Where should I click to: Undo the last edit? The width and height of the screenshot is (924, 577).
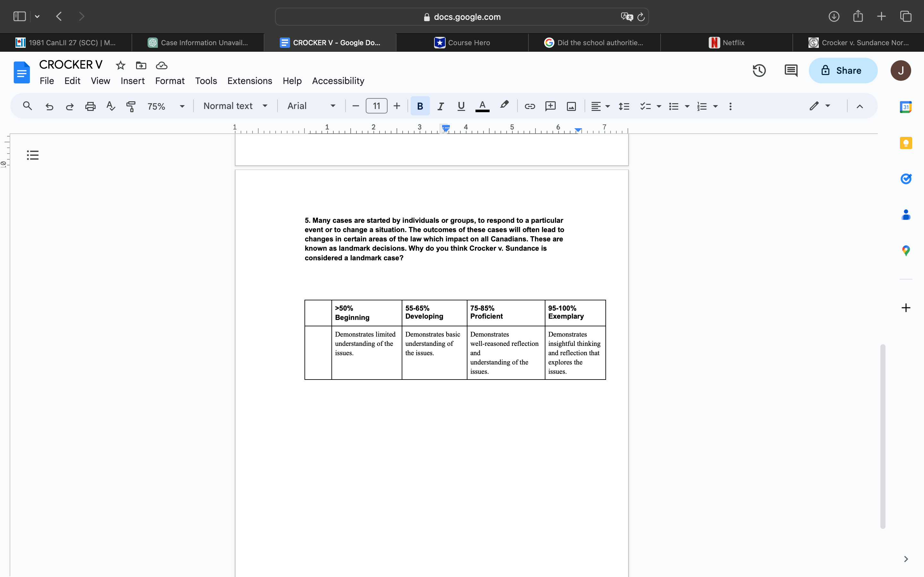49,106
